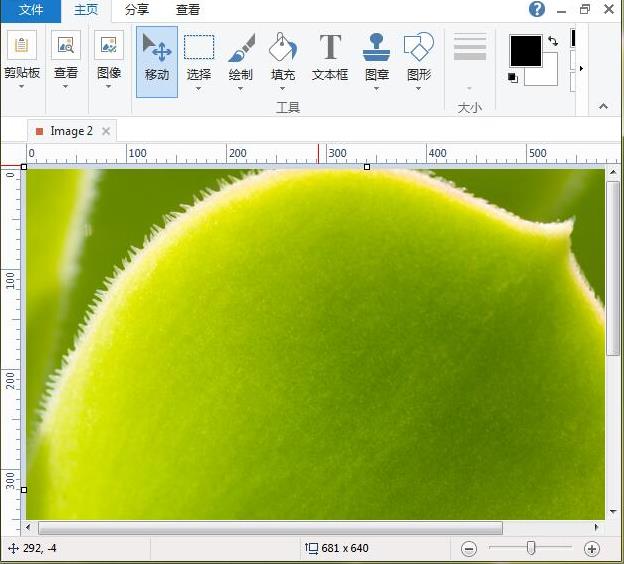Click the zoom slider handle
This screenshot has width=624, height=564.
tap(531, 548)
